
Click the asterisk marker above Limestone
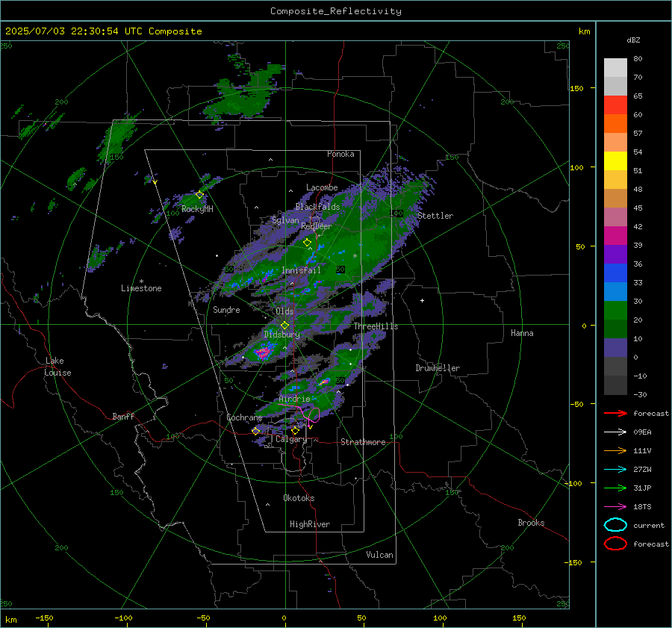click(141, 282)
